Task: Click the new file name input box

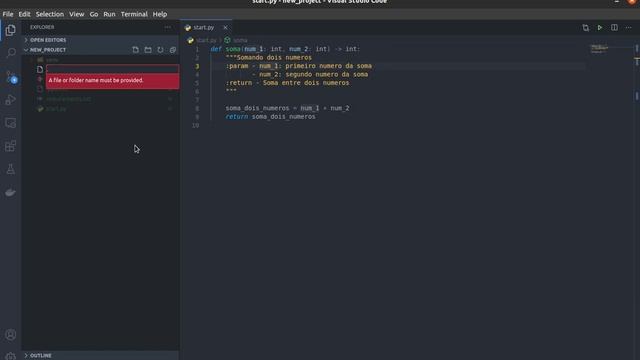Action: (112, 69)
